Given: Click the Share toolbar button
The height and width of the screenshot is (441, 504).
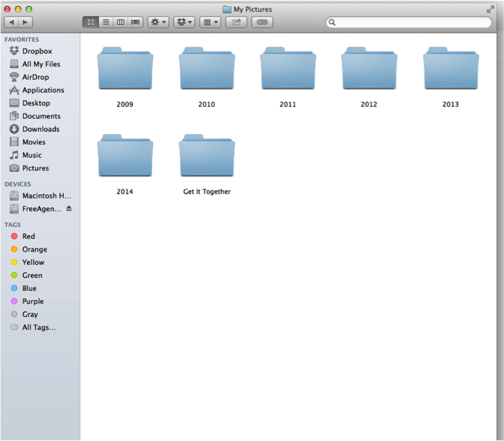Looking at the screenshot, I should tap(236, 22).
